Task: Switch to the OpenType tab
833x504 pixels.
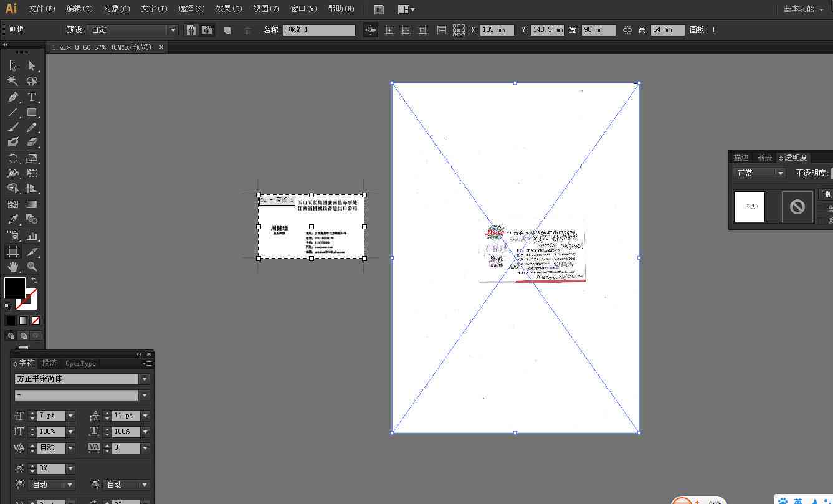Action: click(80, 363)
